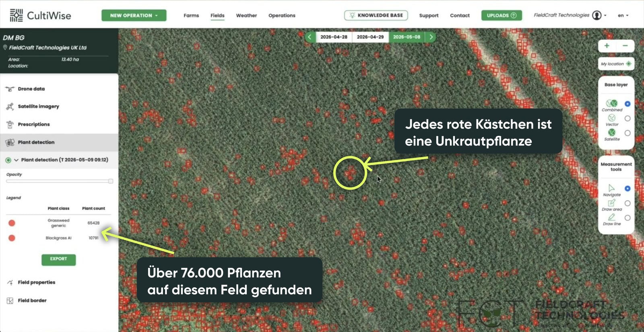Zoom in with the plus button
Image resolution: width=644 pixels, height=332 pixels.
click(x=607, y=46)
